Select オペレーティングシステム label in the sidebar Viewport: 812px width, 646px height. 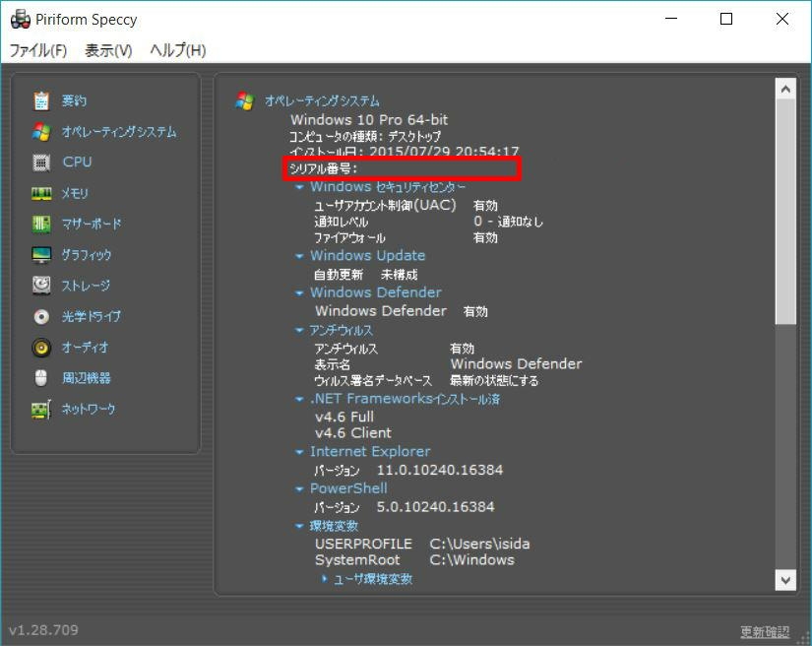[119, 132]
